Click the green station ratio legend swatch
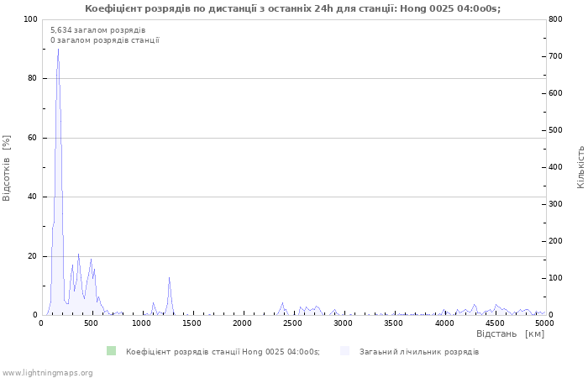Screen dimensions: 588x378 pos(112,351)
